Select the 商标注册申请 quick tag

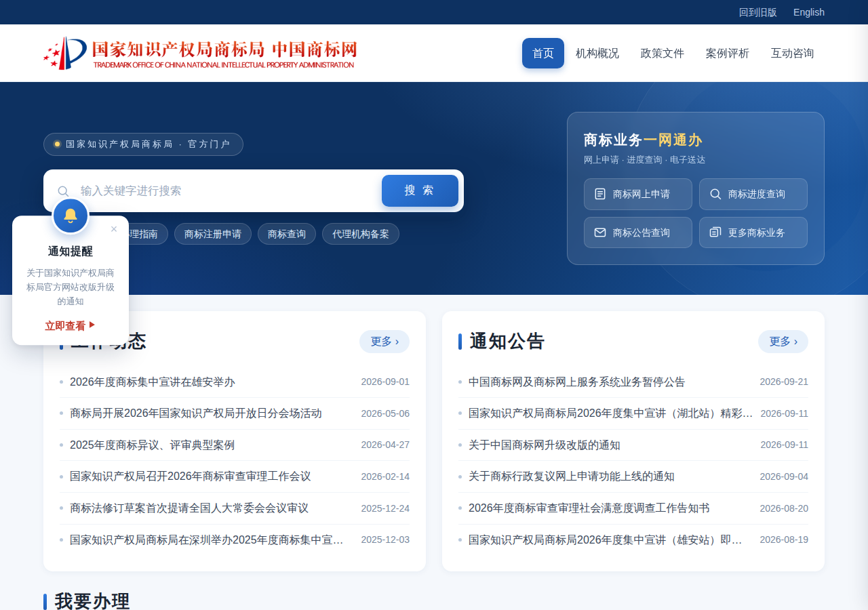[x=213, y=234]
